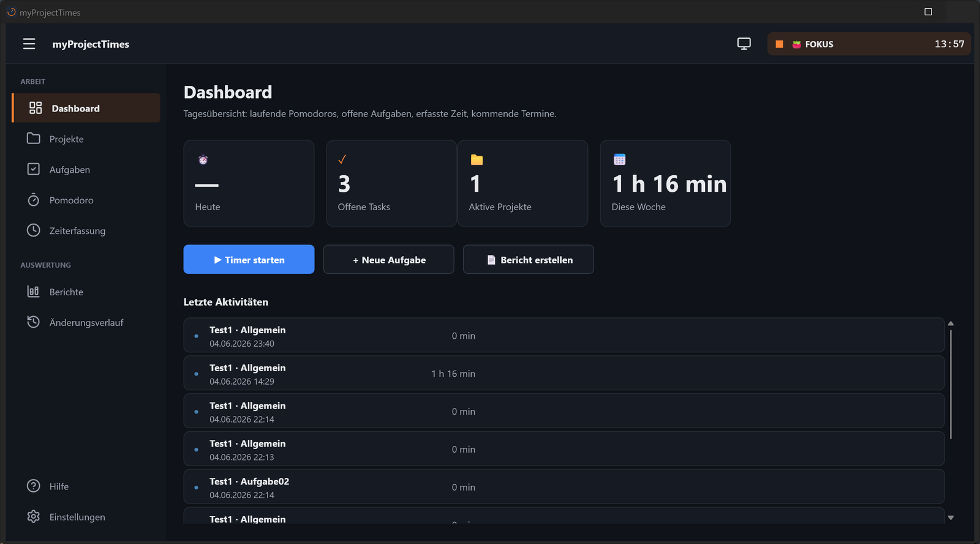Stop the running Fokus timer
The width and height of the screenshot is (980, 544).
[x=779, y=44]
